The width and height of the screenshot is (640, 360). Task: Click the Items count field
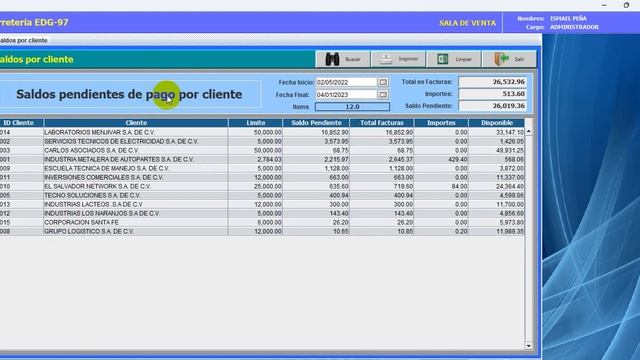tap(352, 107)
